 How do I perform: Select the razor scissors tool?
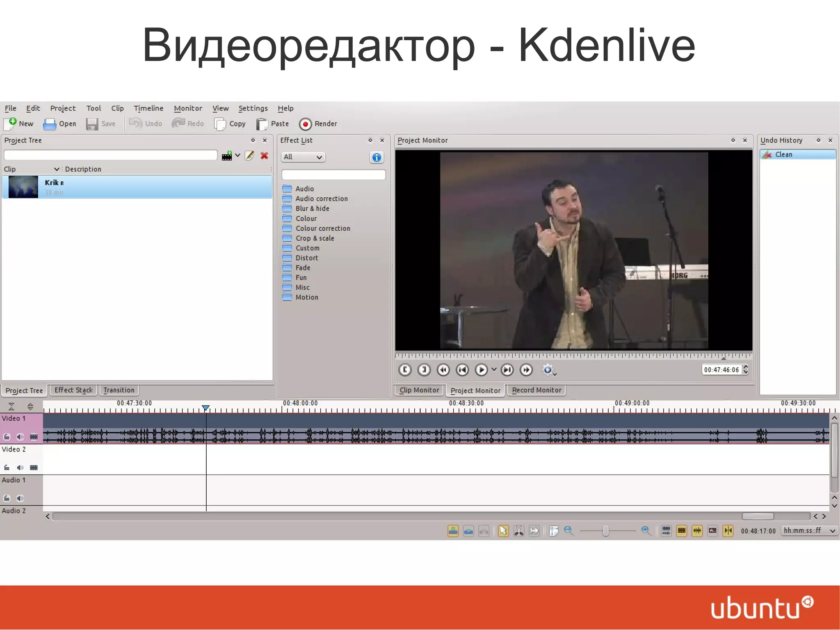[x=519, y=531]
